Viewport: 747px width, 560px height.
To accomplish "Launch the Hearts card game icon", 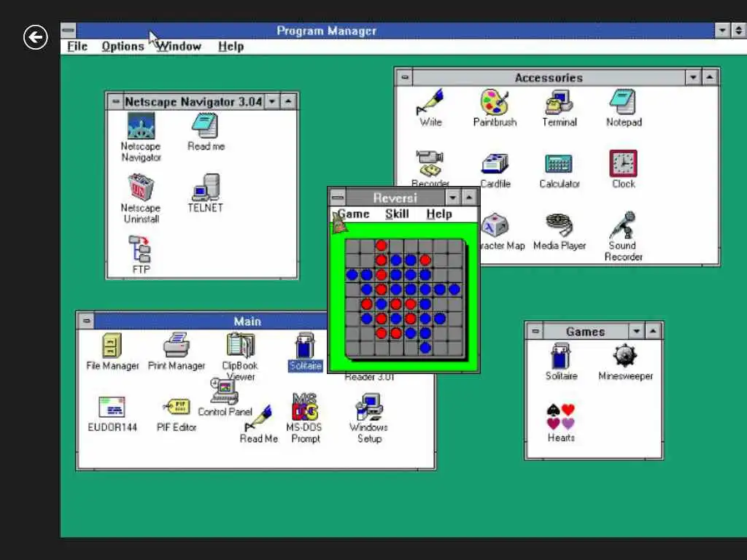I will click(560, 417).
